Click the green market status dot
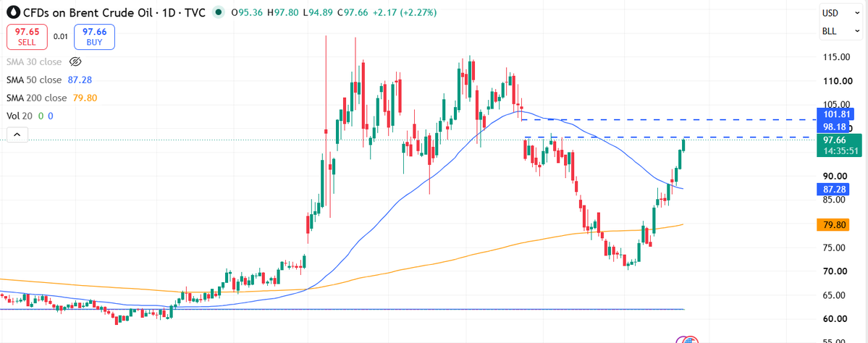Image resolution: width=868 pixels, height=343 pixels. tap(220, 12)
